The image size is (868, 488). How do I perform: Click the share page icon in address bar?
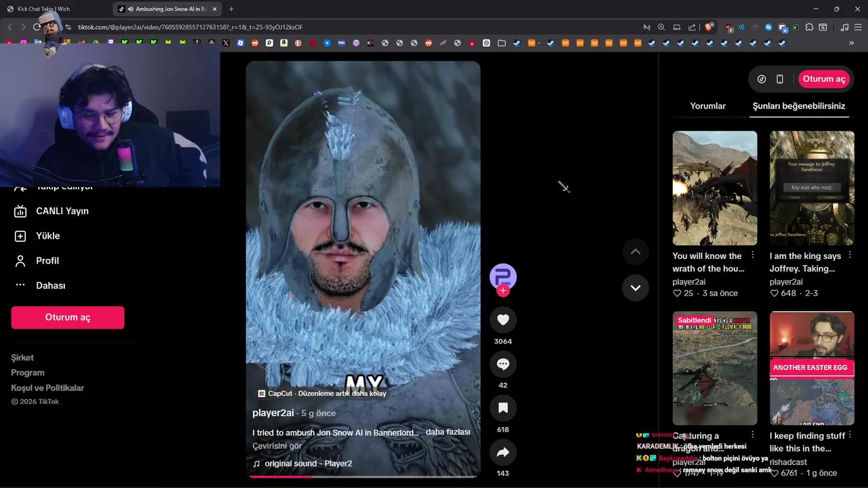coord(692,27)
